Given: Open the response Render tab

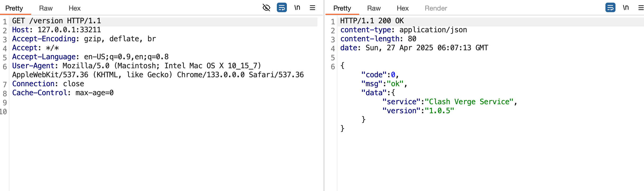Looking at the screenshot, I should [x=436, y=8].
